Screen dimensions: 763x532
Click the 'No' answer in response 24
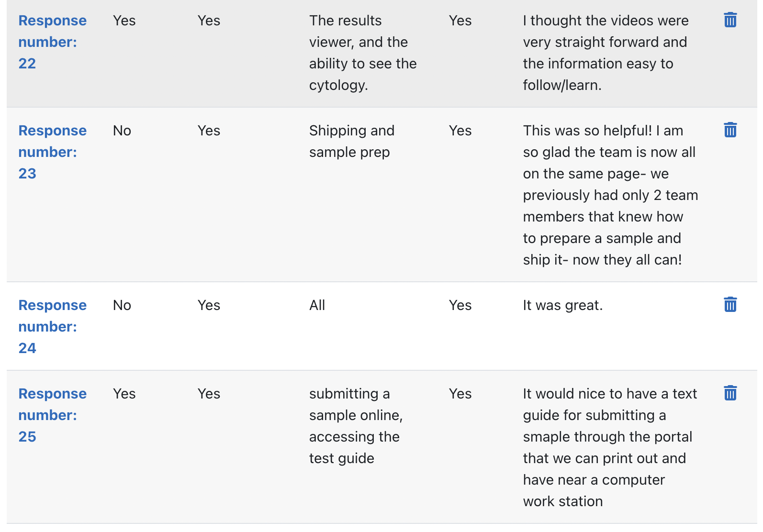coord(122,305)
